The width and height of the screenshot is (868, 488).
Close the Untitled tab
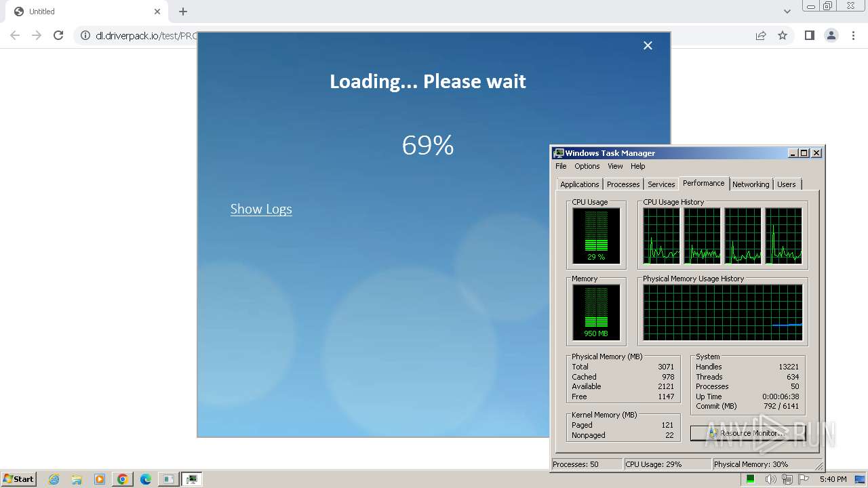[157, 12]
